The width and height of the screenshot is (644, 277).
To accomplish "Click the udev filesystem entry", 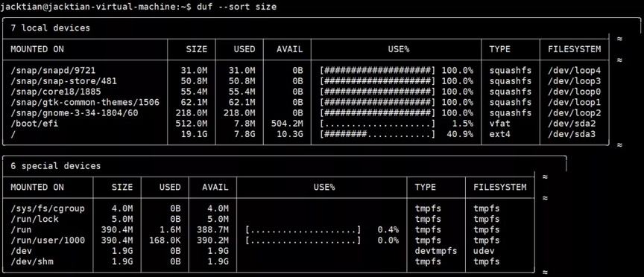I will pos(484,251).
